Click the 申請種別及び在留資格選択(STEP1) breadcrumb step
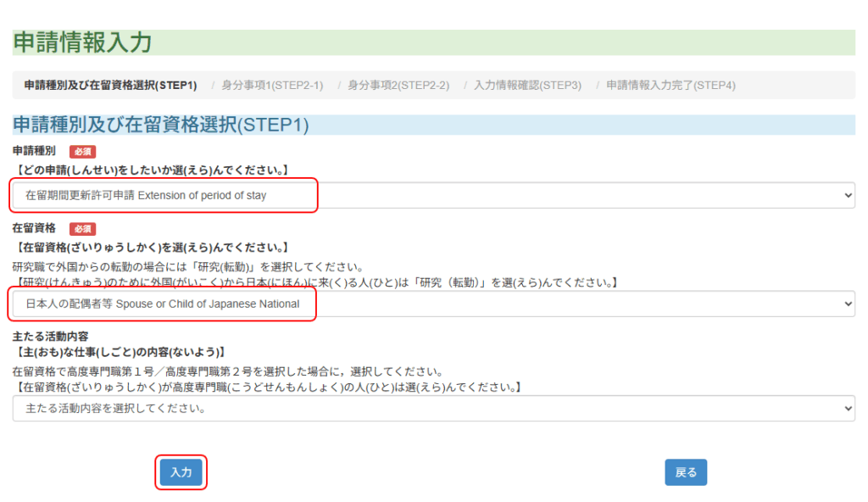 110,86
